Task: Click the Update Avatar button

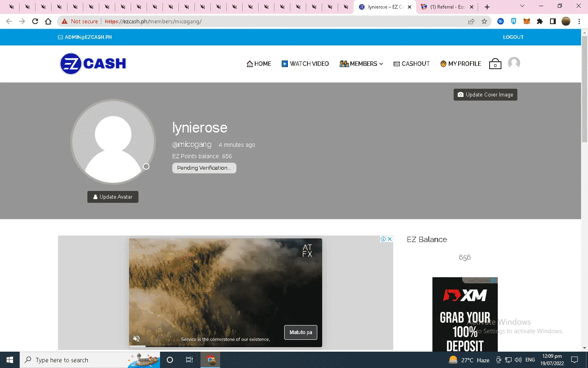Action: (x=113, y=197)
